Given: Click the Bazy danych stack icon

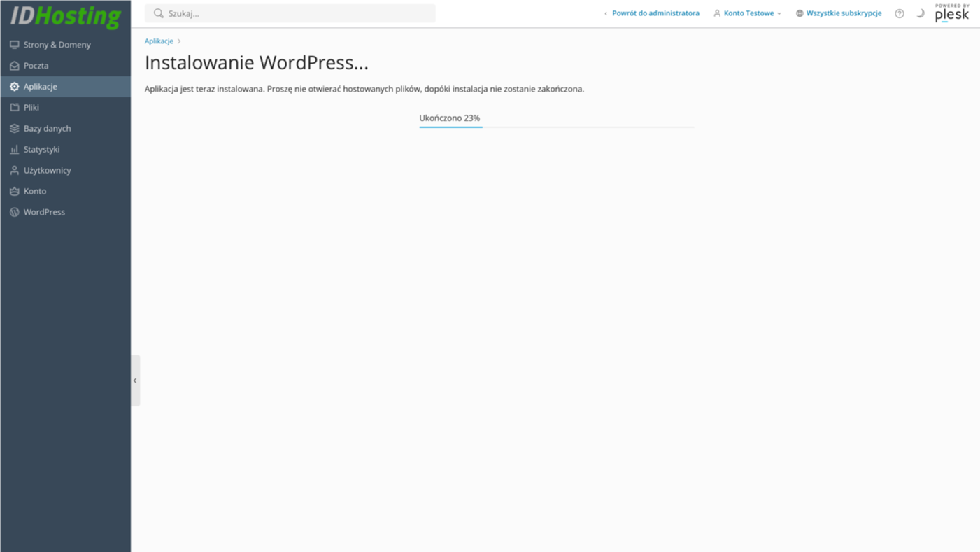Looking at the screenshot, I should [14, 129].
